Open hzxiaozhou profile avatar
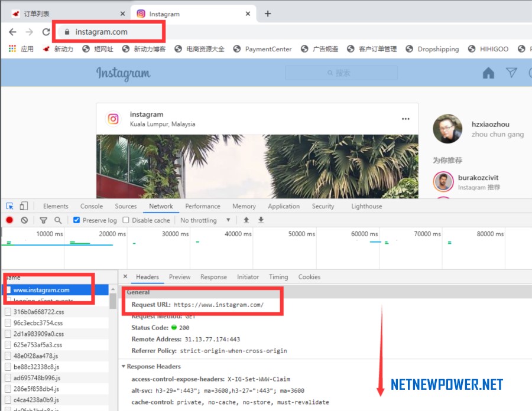Screen dimensions: 532x411 click(447, 129)
